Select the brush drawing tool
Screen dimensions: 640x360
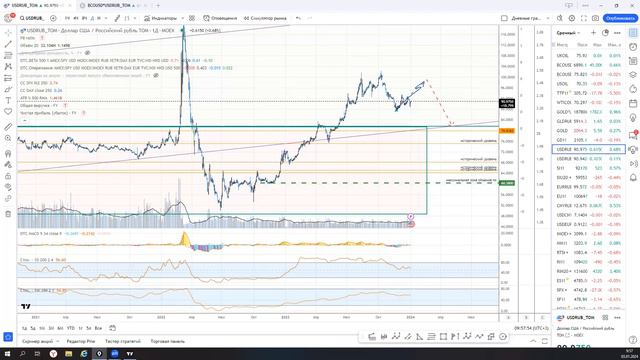(8, 89)
